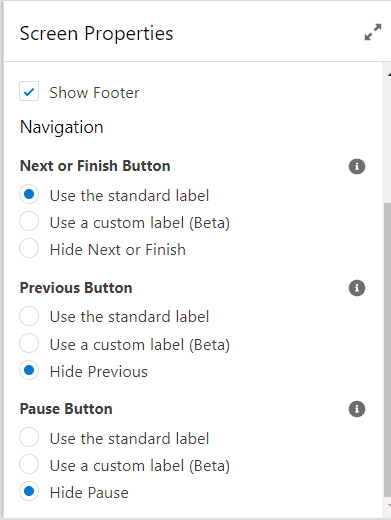Click the Screen Properties panel title
Image resolution: width=391 pixels, height=520 pixels.
coord(96,33)
